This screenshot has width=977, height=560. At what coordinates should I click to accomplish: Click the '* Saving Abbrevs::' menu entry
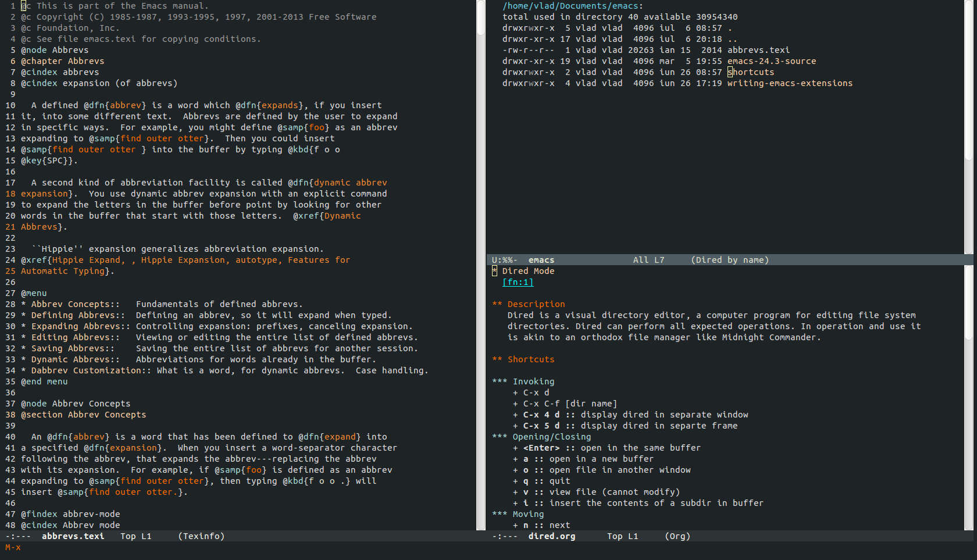pyautogui.click(x=68, y=348)
